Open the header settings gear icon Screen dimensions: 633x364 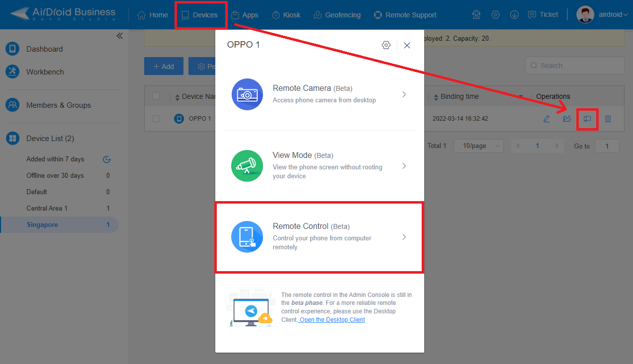495,15
